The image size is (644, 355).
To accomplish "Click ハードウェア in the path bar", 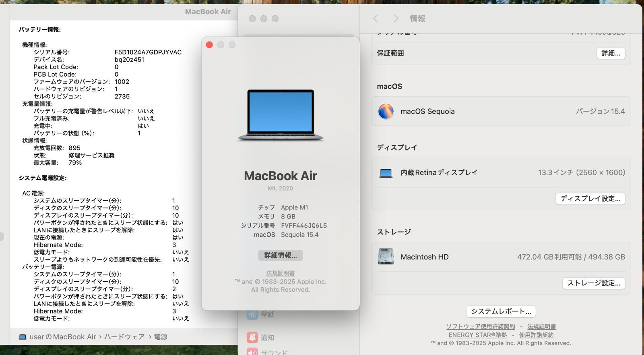I will click(x=124, y=337).
